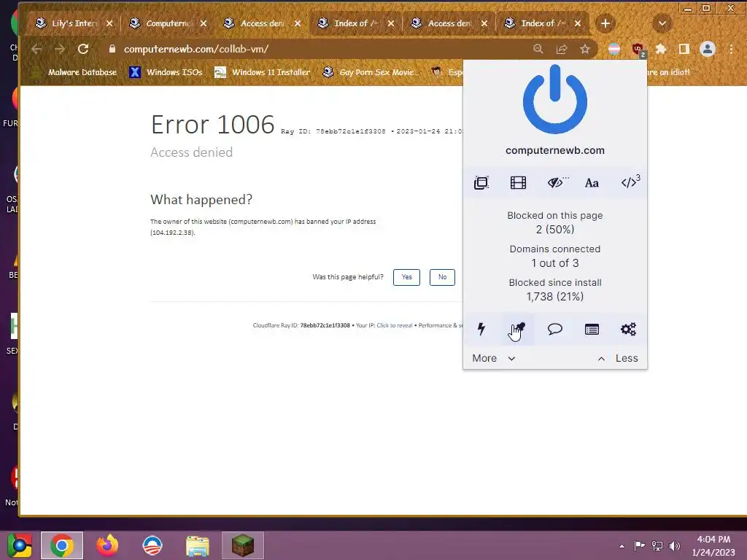The image size is (747, 560).
Task: Click No for page helpful
Action: point(442,277)
